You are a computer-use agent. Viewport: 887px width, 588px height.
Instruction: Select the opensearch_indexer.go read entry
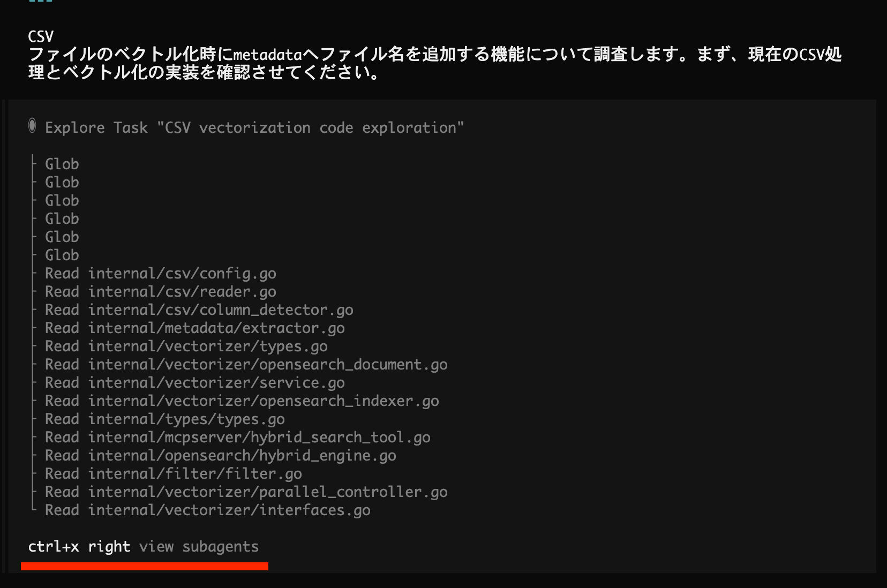(x=242, y=401)
